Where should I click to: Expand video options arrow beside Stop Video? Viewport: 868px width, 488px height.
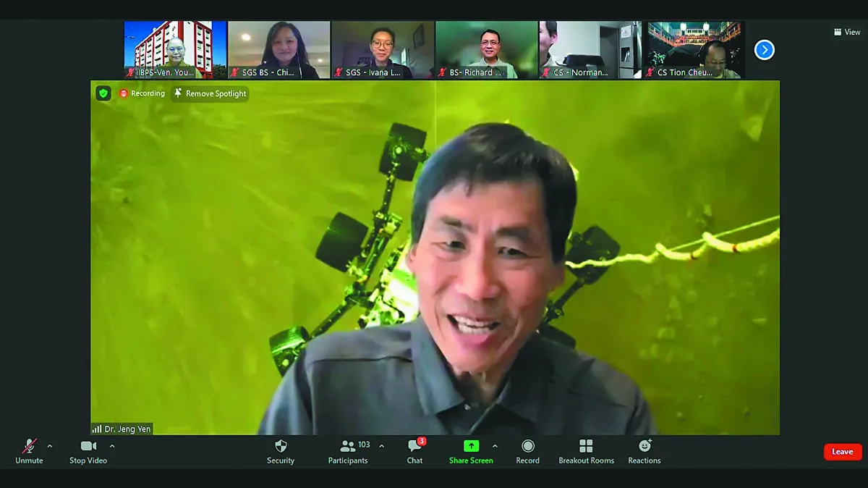111,446
